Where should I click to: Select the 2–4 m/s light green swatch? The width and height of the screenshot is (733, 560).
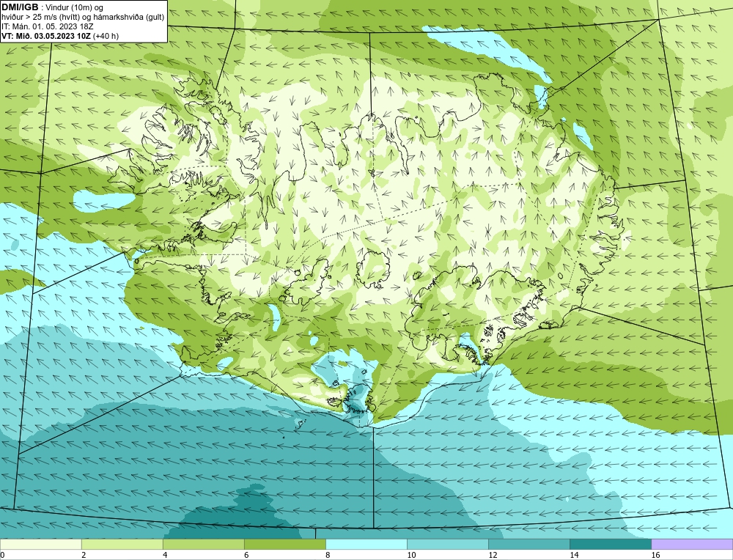click(122, 544)
